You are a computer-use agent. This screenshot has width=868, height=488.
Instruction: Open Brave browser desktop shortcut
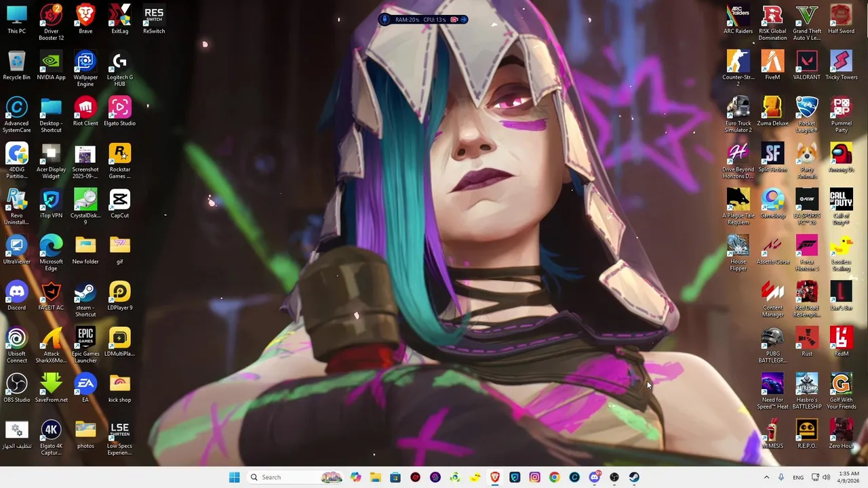pos(85,20)
